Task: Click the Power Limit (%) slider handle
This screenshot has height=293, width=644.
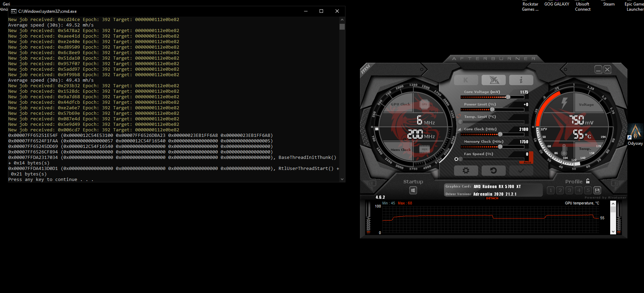Action: 492,110
